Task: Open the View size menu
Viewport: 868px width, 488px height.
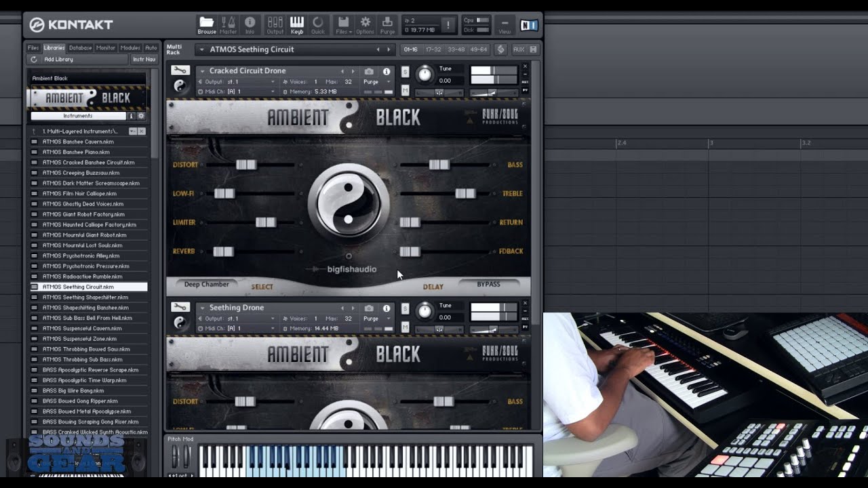Action: pos(505,25)
